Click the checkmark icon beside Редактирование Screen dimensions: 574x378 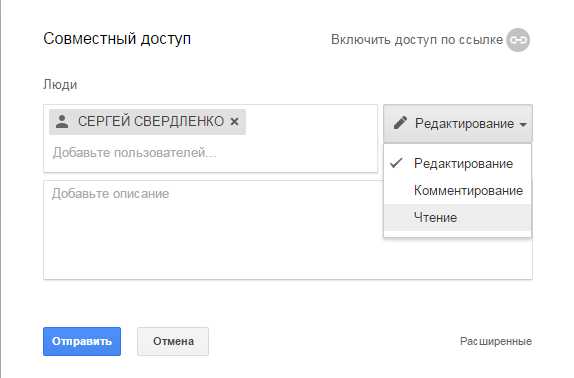click(x=396, y=163)
